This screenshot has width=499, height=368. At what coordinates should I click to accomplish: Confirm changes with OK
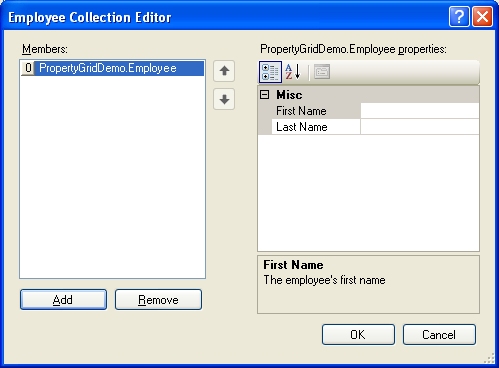click(x=358, y=334)
